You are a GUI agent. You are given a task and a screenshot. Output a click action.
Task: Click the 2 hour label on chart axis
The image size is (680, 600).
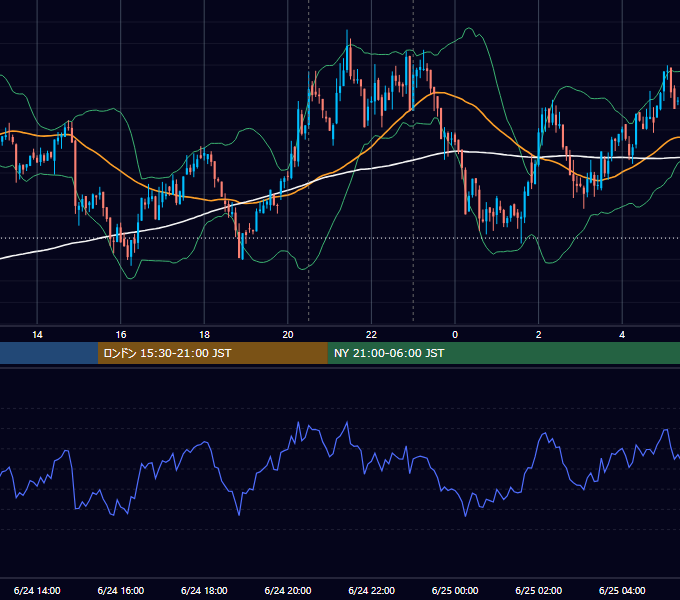coord(539,335)
